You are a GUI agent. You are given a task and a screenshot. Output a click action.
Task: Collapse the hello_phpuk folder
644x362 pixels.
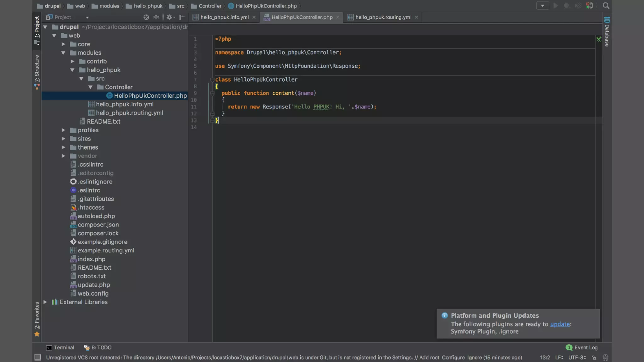[x=72, y=70]
